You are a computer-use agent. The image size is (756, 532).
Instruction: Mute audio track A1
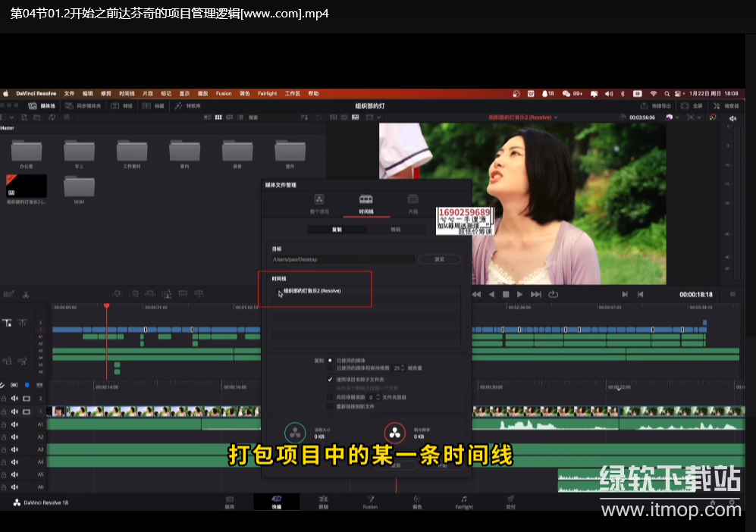point(14,424)
